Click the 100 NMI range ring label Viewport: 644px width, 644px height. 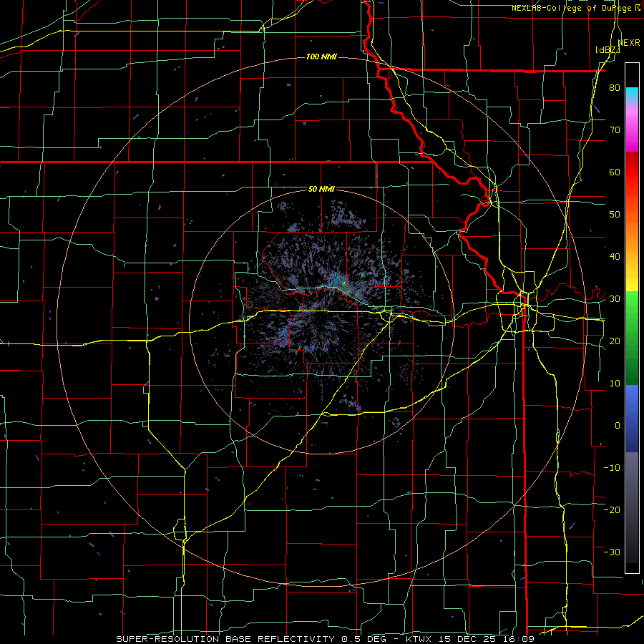pyautogui.click(x=321, y=57)
